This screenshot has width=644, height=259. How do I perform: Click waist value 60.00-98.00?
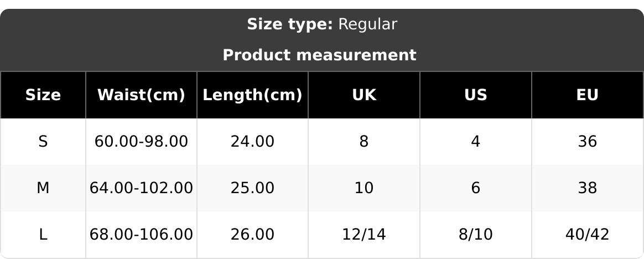click(x=141, y=142)
